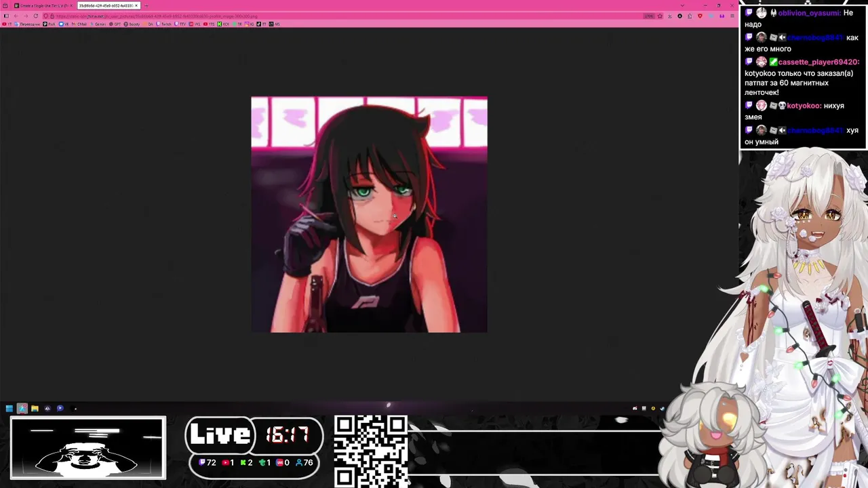868x488 pixels.
Task: Click the highlighted browser icon on taskbar
Action: 22,408
